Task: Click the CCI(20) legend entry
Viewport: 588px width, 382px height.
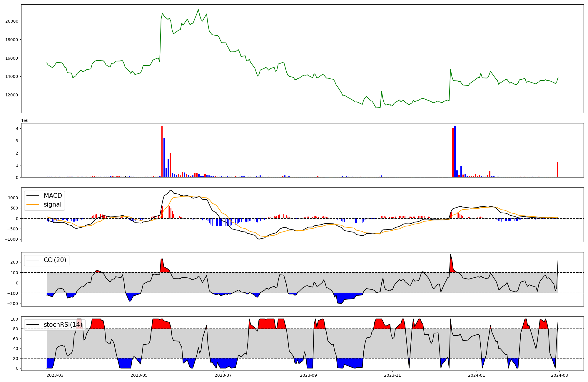Action: (x=55, y=260)
